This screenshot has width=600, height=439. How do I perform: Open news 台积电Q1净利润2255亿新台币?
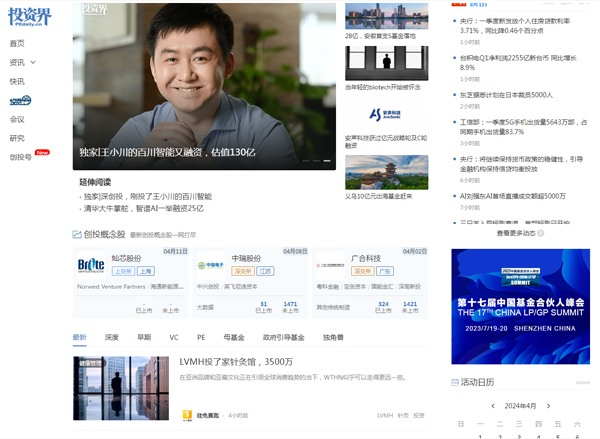518,63
